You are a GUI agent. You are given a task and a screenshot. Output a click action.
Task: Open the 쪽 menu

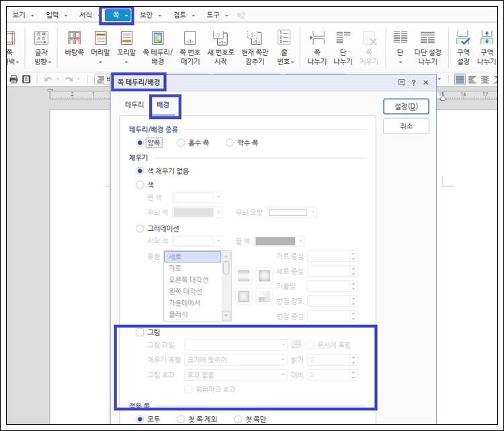click(118, 15)
